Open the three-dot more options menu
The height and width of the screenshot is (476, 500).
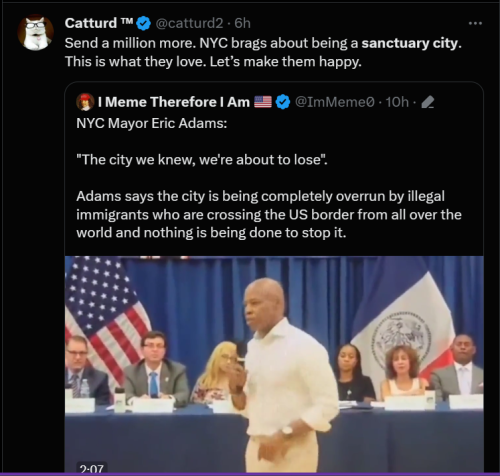[475, 23]
